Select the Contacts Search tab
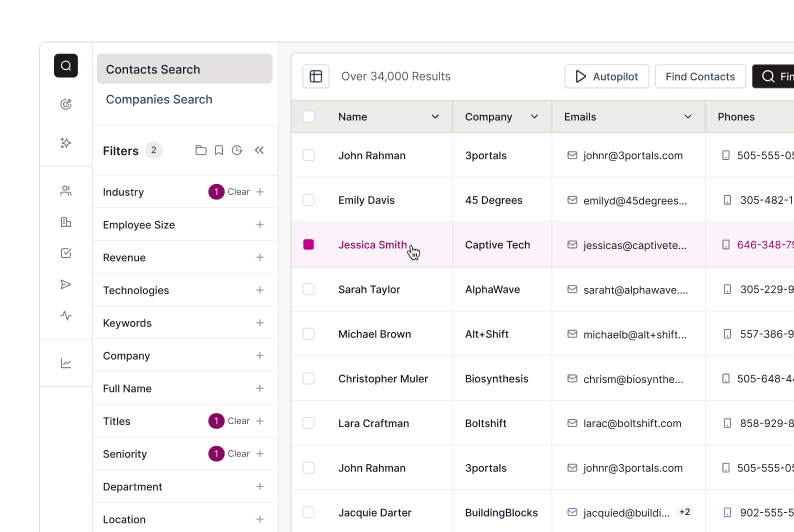The width and height of the screenshot is (794, 532). coord(185,69)
